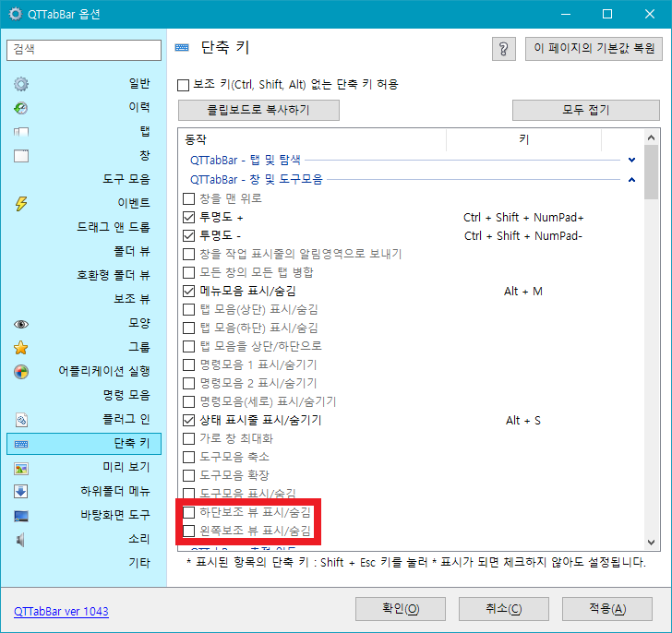Click the picture icon beside 미리 보기
This screenshot has width=672, height=633.
point(21,469)
